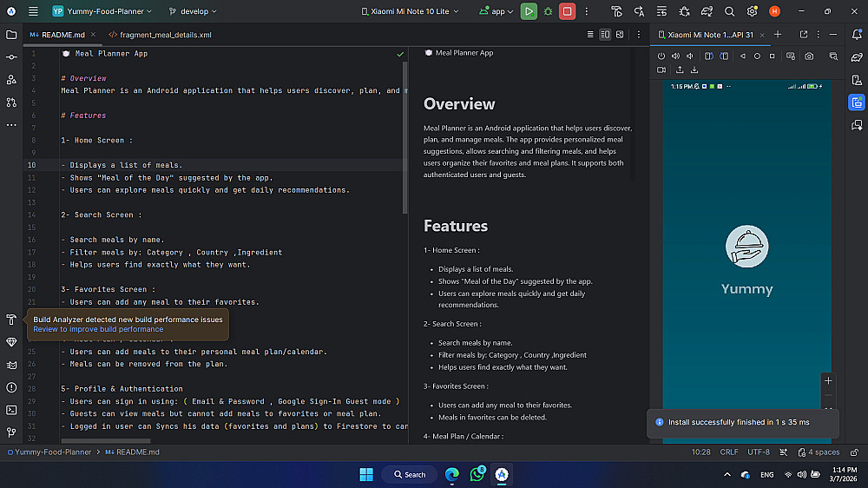The height and width of the screenshot is (488, 868).
Task: Open the Problems tool window
Action: (x=11, y=387)
